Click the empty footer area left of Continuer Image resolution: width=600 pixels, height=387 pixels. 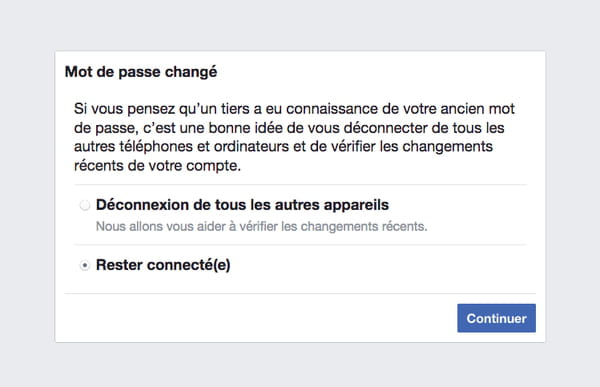click(x=260, y=318)
